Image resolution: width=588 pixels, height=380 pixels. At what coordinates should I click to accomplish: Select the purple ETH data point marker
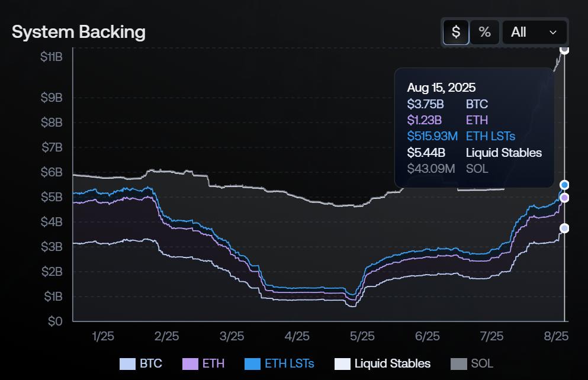564,198
